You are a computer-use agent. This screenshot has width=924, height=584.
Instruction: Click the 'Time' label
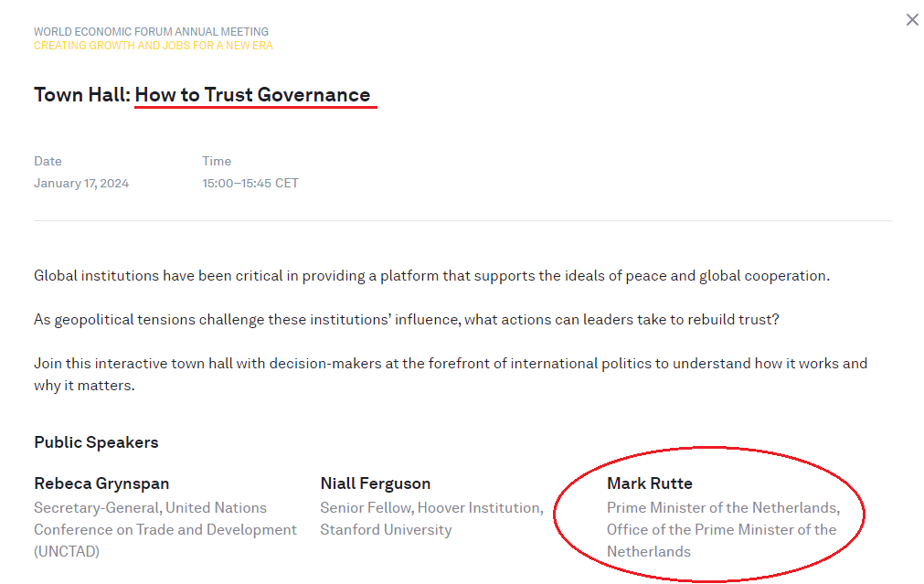click(x=217, y=161)
